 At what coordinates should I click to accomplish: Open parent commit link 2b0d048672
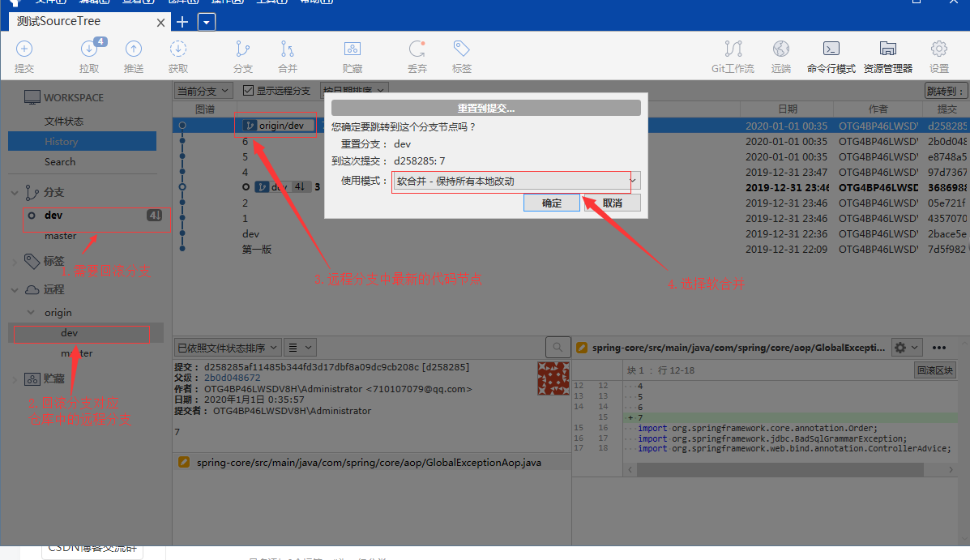(232, 378)
